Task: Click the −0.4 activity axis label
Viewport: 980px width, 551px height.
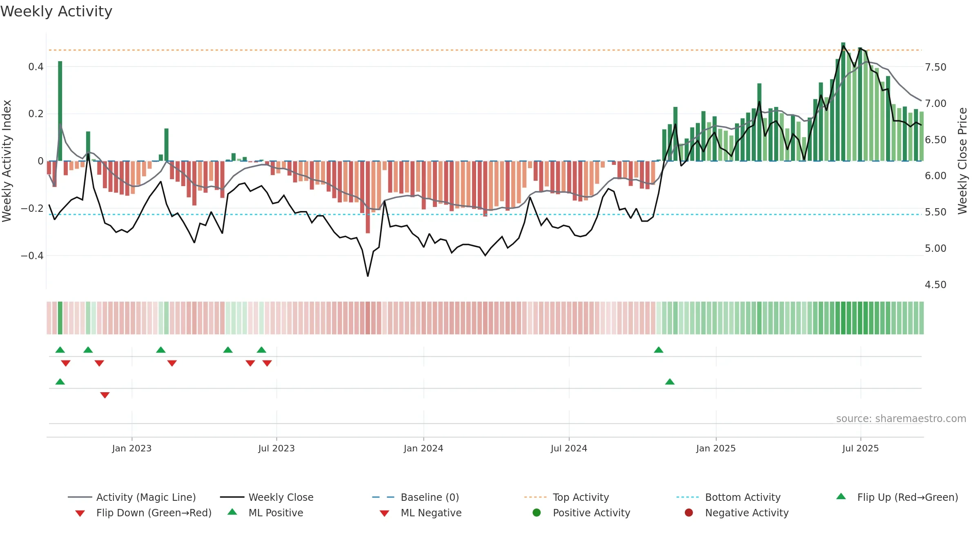Action: tap(32, 256)
